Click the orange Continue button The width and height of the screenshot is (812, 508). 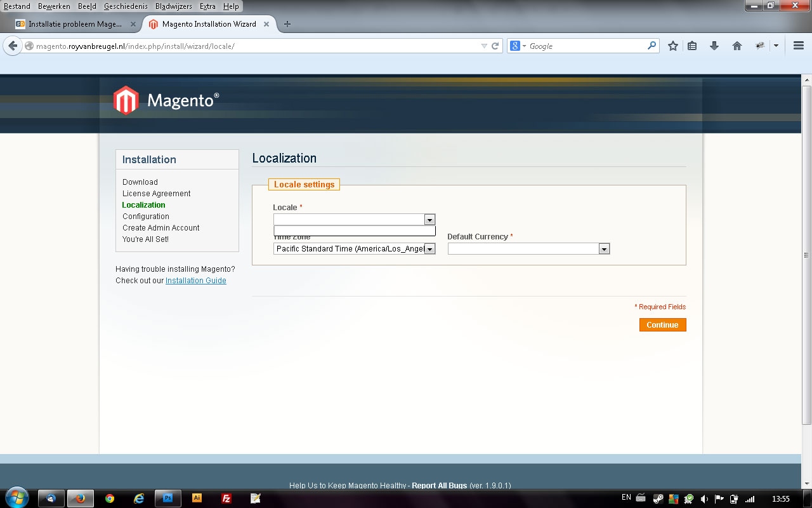coord(662,325)
